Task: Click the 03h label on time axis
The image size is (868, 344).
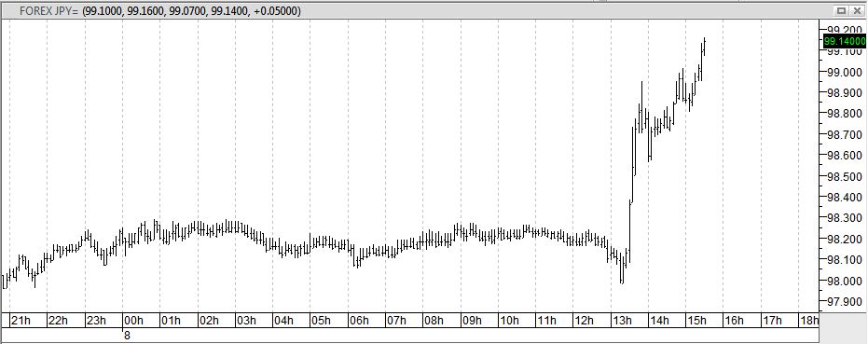Action: pyautogui.click(x=246, y=321)
